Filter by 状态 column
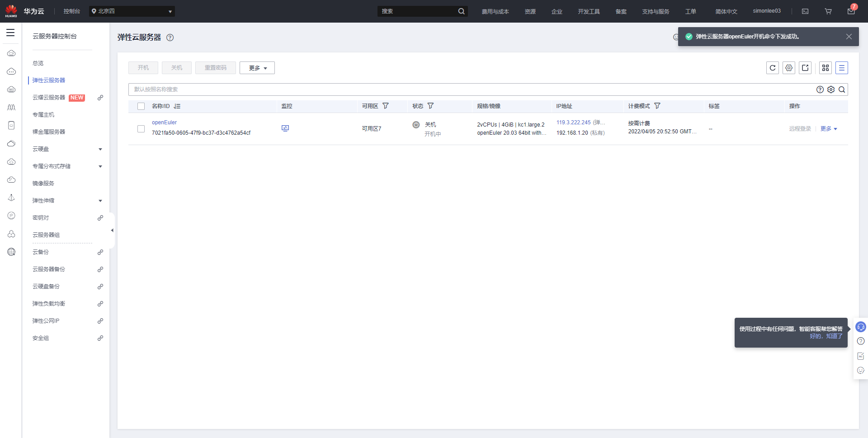 click(431, 106)
